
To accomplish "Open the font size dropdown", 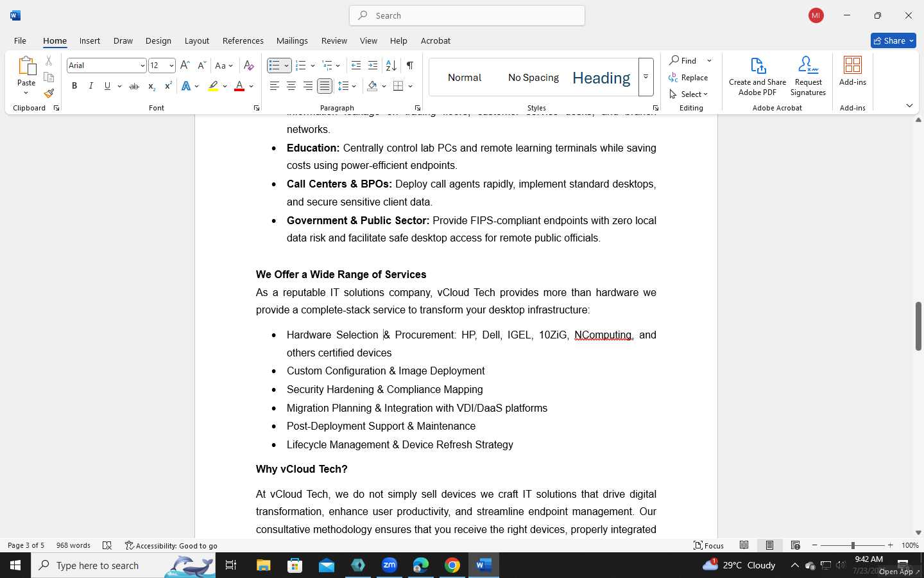I will coord(171,66).
